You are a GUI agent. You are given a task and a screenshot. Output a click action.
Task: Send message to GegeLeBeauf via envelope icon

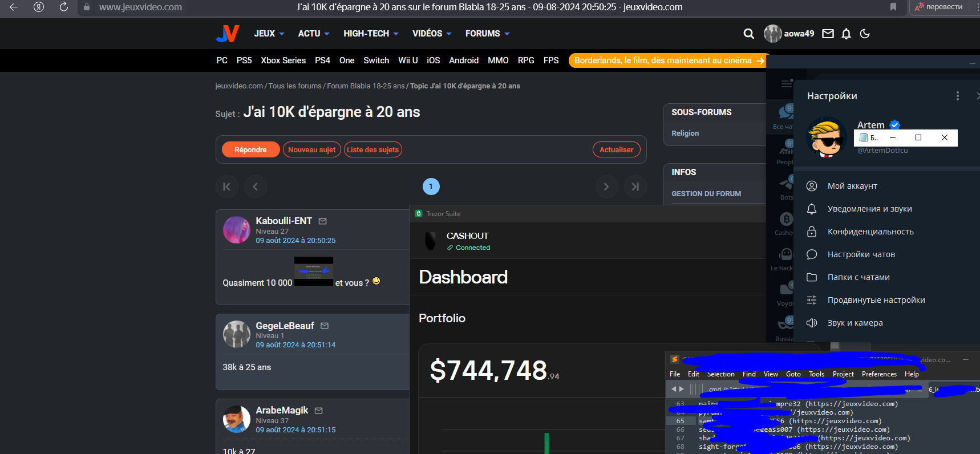pyautogui.click(x=325, y=326)
